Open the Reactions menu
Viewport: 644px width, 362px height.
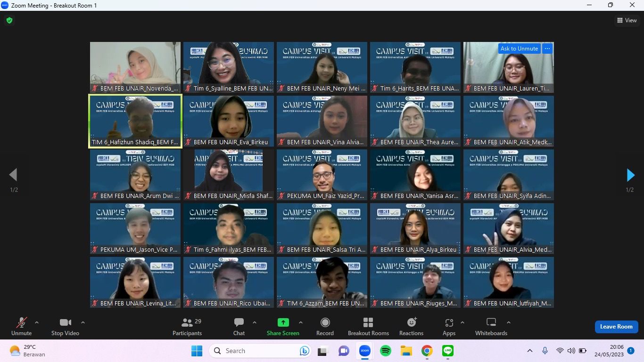pyautogui.click(x=411, y=326)
